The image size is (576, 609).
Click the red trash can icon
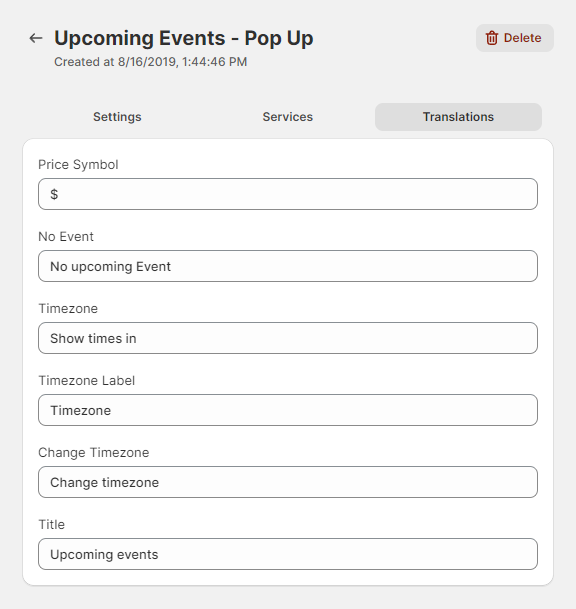(492, 38)
